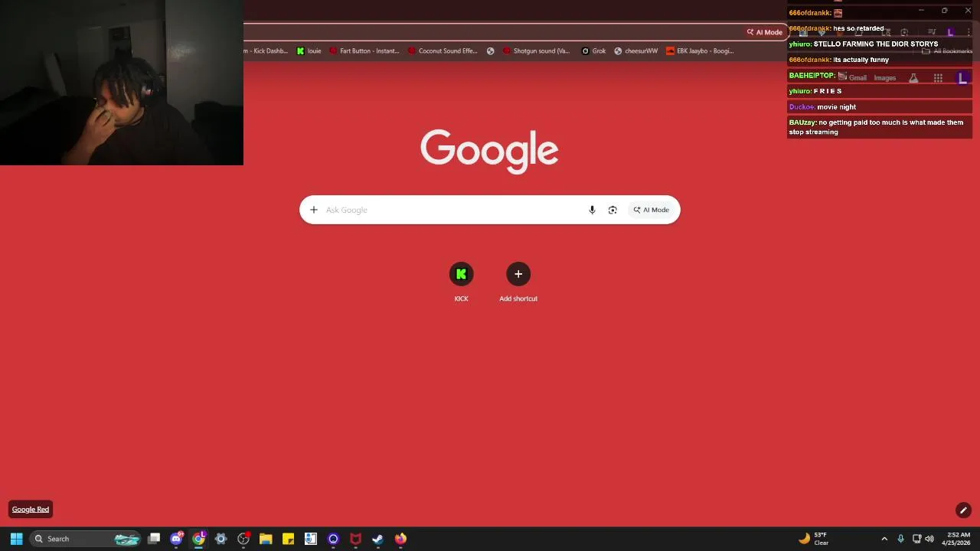The image size is (980, 551).
Task: Open AI Mode from the search box
Action: pyautogui.click(x=652, y=210)
